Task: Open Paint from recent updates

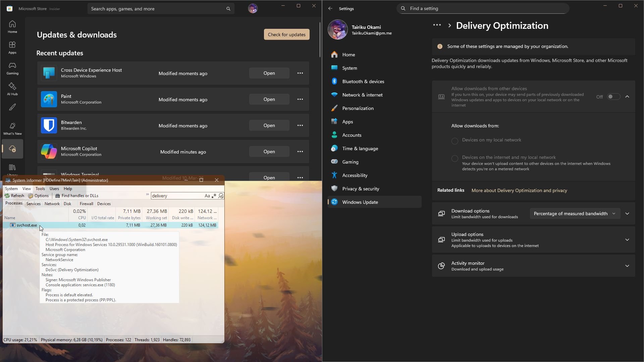Action: pos(269,99)
